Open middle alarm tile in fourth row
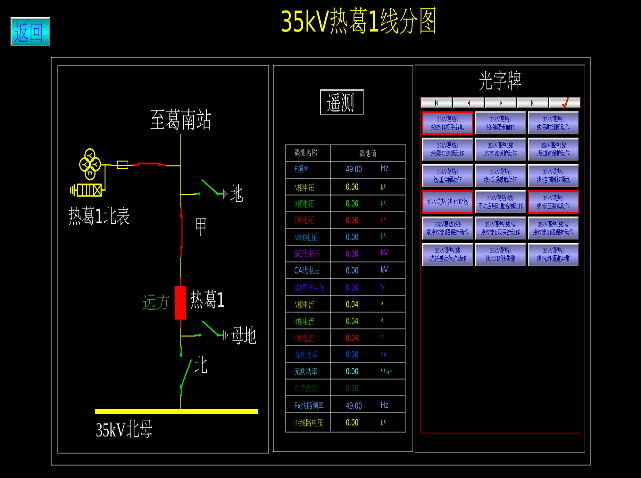 click(x=500, y=202)
